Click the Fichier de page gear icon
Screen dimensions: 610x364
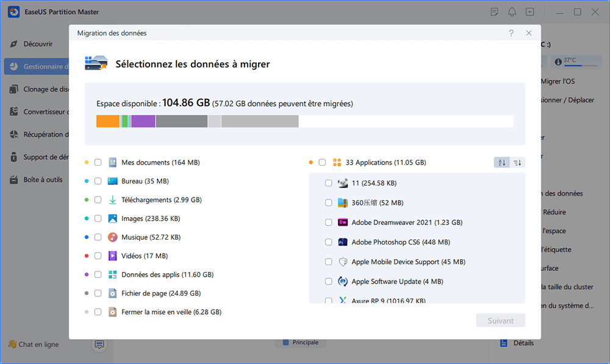click(112, 293)
